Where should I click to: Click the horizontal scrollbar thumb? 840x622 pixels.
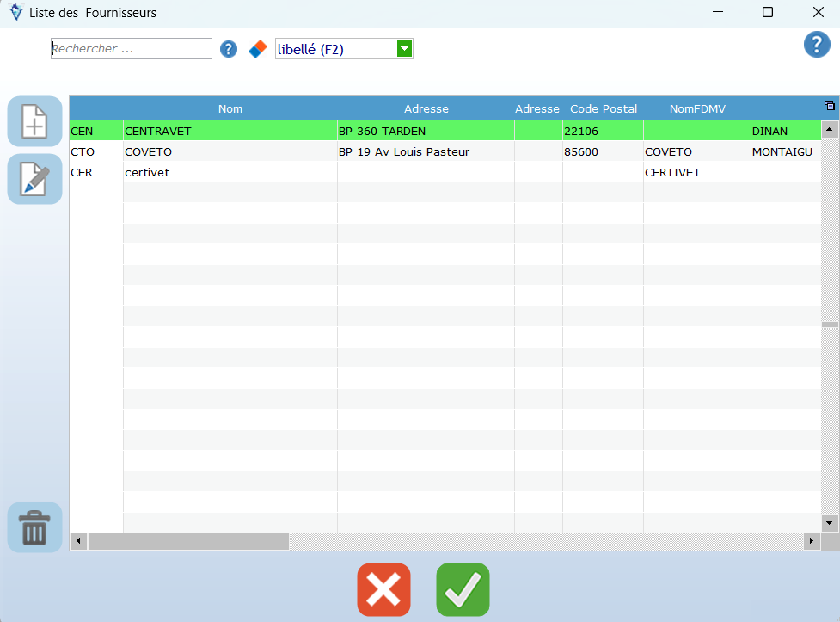click(x=188, y=541)
